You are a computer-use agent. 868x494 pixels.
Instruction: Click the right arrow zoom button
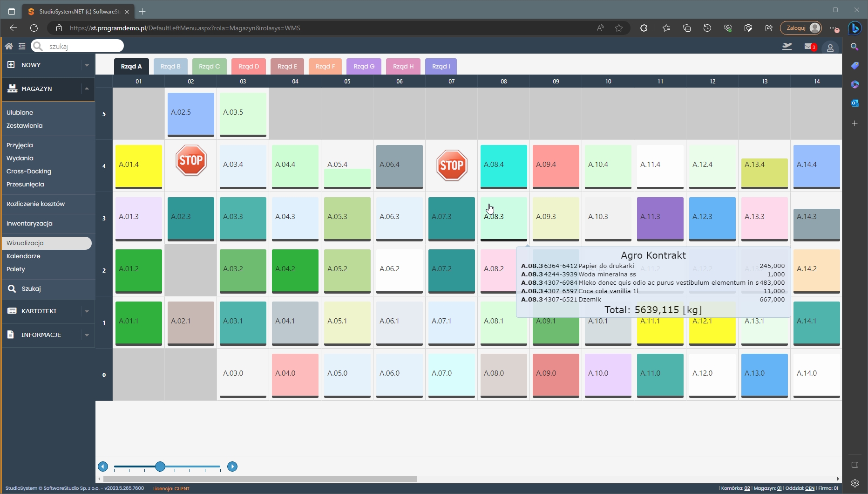click(x=232, y=467)
